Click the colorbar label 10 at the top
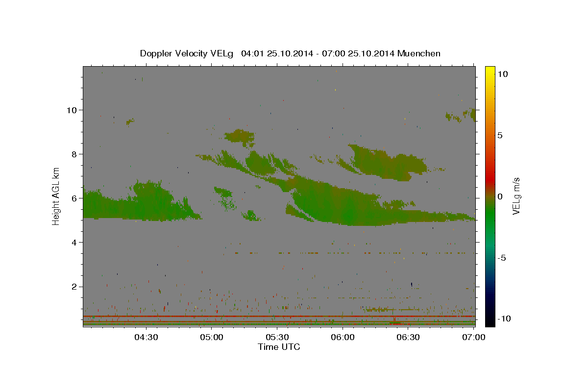The image size is (588, 392). point(502,73)
